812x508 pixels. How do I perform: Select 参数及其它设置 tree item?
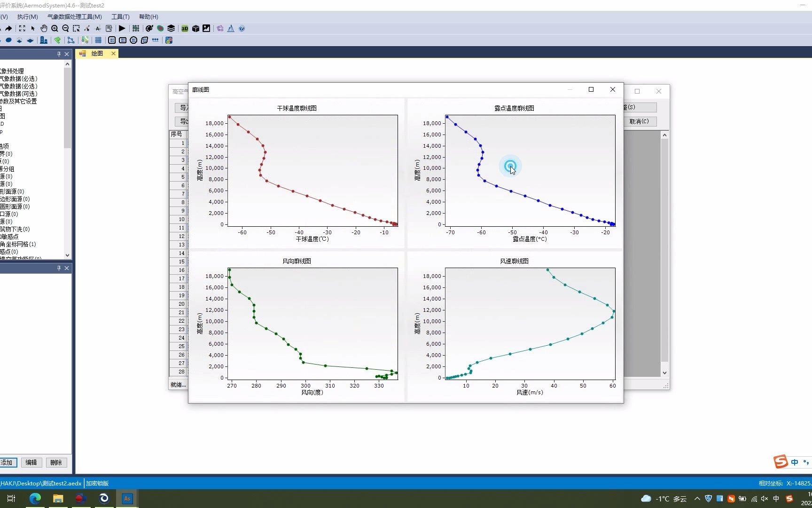pos(18,101)
